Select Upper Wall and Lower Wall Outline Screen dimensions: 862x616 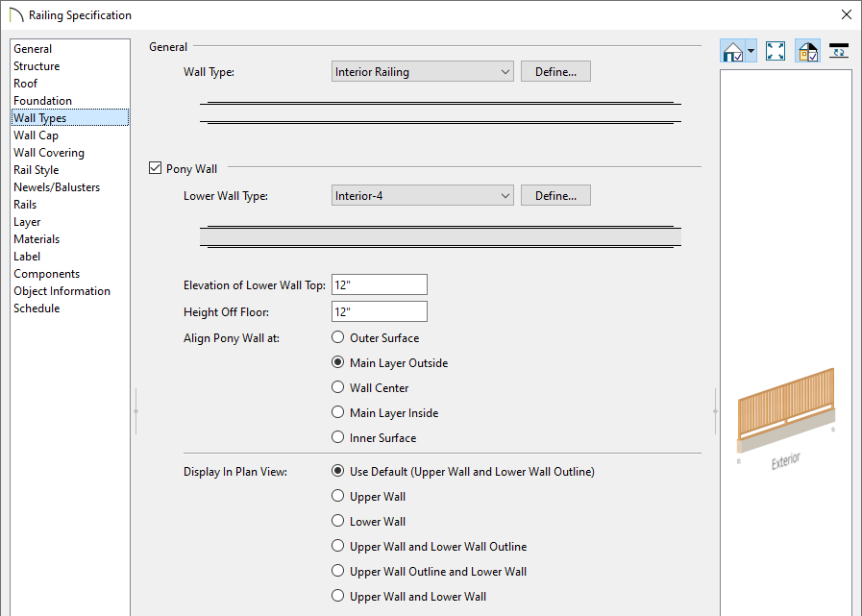click(337, 546)
